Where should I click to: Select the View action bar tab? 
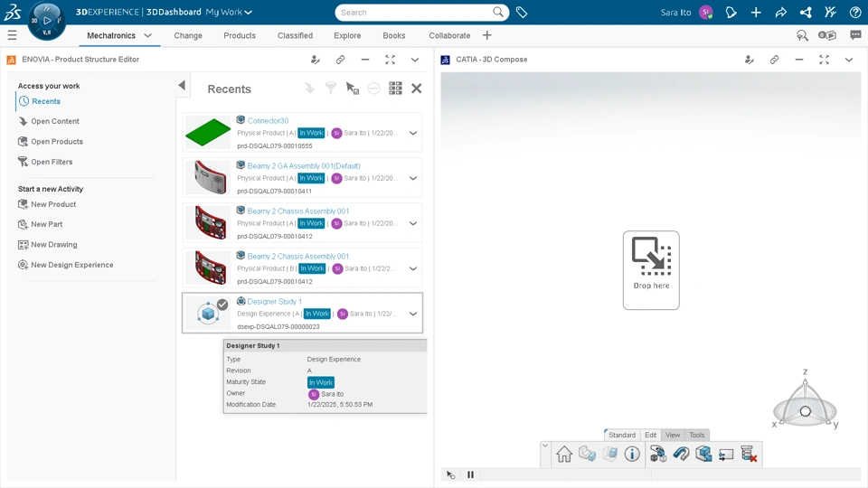[x=673, y=435]
